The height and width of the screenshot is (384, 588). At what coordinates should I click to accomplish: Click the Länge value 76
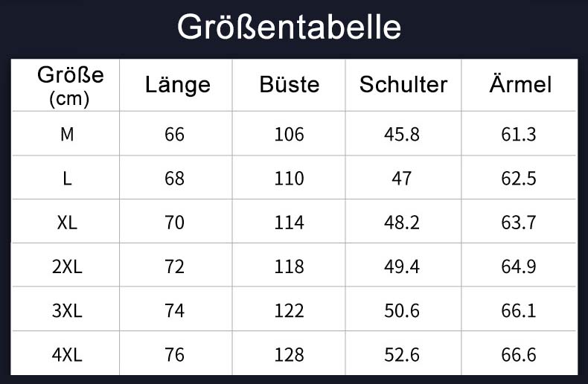[x=174, y=355]
